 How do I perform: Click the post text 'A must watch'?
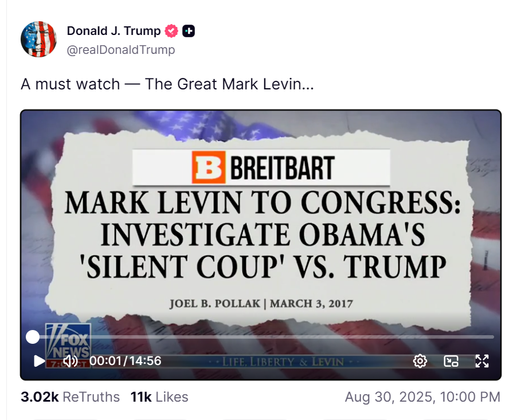pyautogui.click(x=71, y=84)
